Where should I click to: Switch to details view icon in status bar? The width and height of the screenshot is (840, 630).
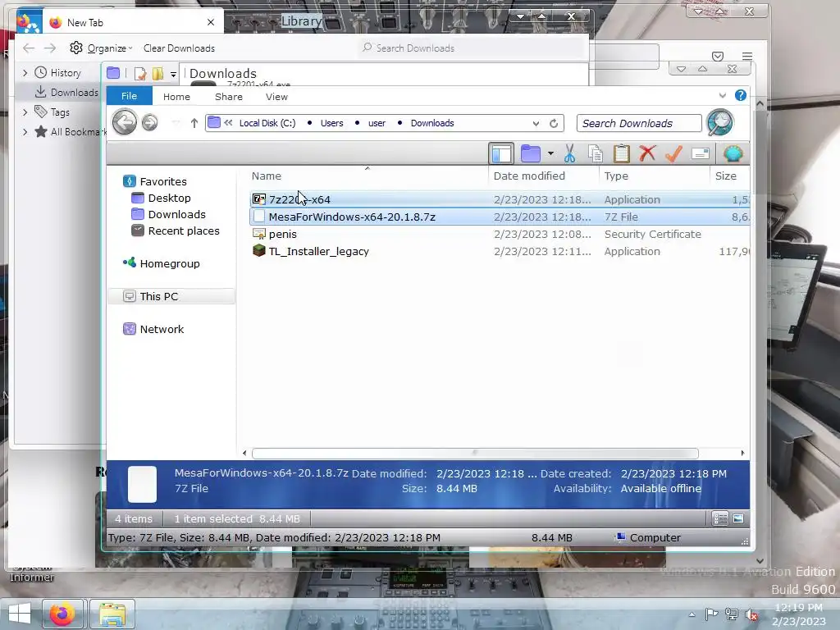(720, 518)
